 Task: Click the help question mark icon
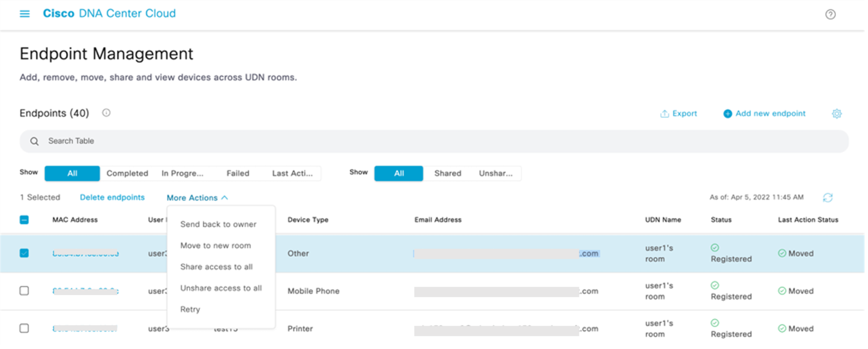[x=830, y=14]
